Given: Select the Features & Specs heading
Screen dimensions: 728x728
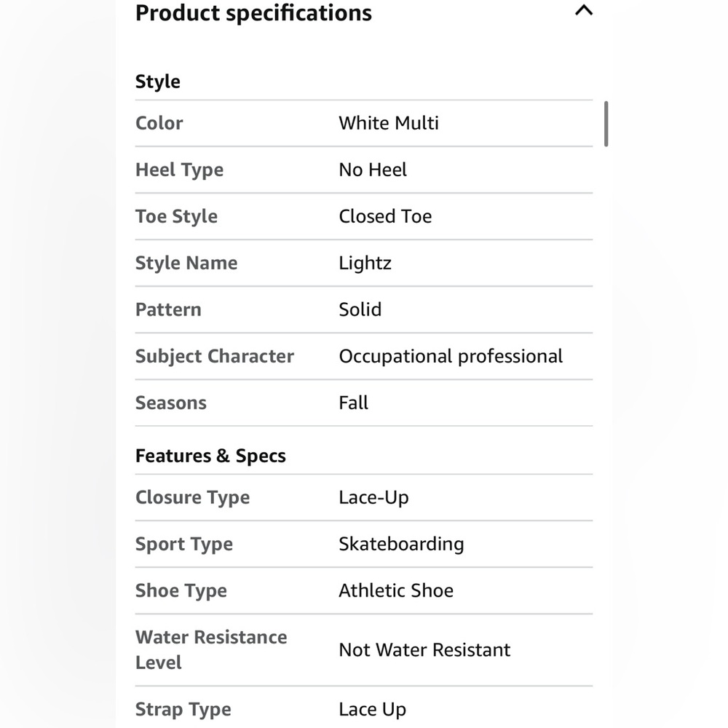Looking at the screenshot, I should click(x=211, y=456).
